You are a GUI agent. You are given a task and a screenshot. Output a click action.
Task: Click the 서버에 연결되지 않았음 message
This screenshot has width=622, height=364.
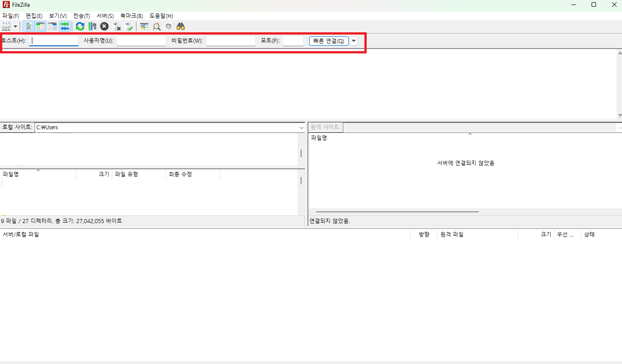(465, 163)
